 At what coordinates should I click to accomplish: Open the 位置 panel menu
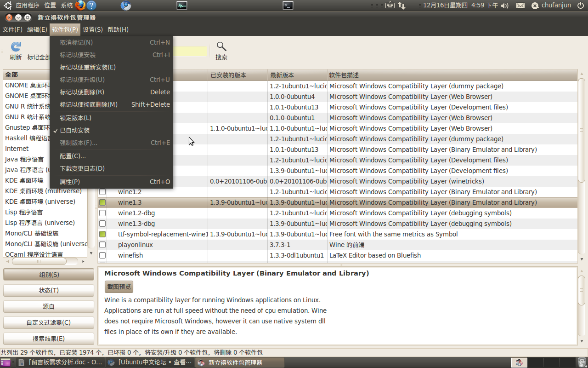[50, 6]
